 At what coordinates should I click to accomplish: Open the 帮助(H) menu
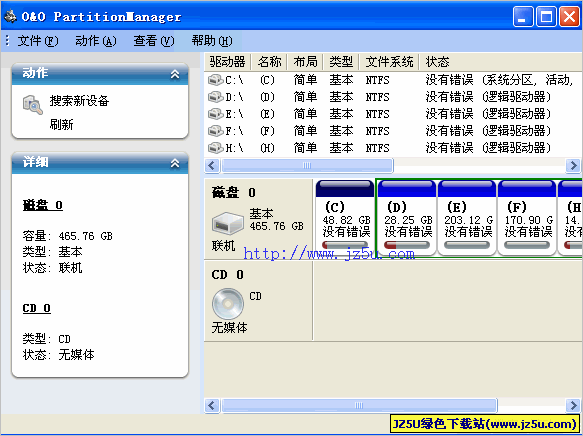click(212, 41)
